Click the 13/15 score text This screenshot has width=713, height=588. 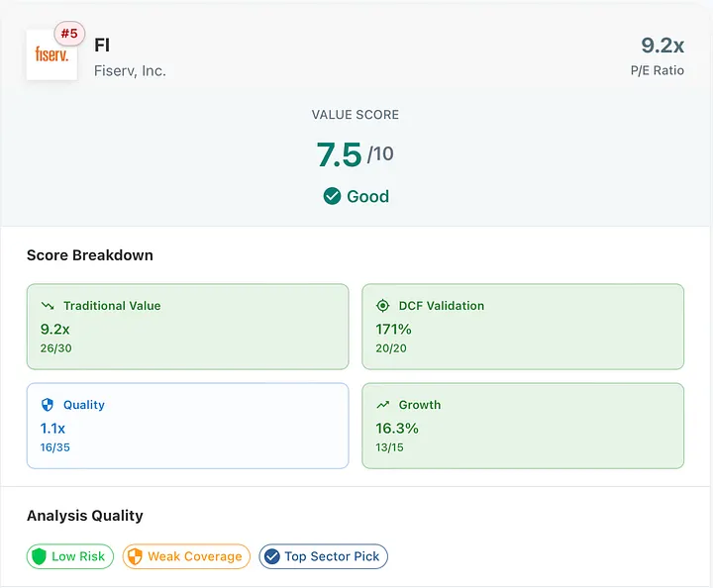point(389,447)
